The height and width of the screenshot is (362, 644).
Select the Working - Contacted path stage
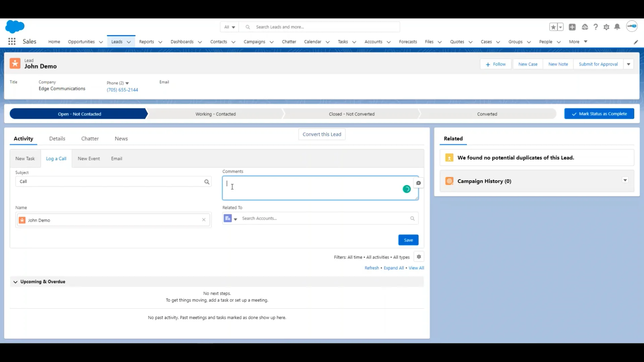pos(215,114)
